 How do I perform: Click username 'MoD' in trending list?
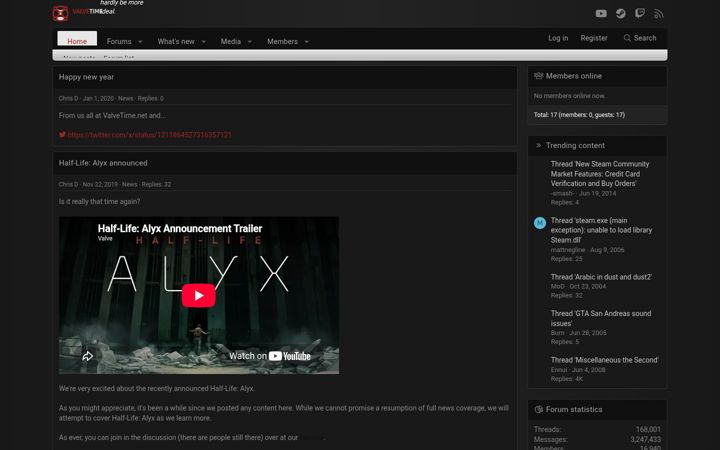pos(557,286)
